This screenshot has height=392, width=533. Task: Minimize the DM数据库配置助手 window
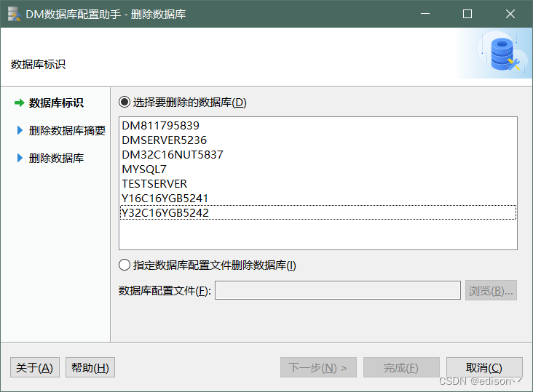point(425,14)
